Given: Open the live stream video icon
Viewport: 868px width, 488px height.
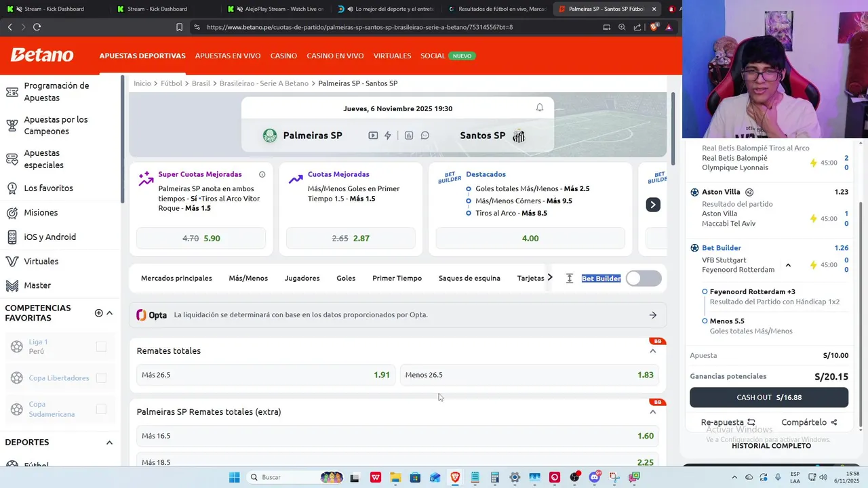Looking at the screenshot, I should pos(373,136).
